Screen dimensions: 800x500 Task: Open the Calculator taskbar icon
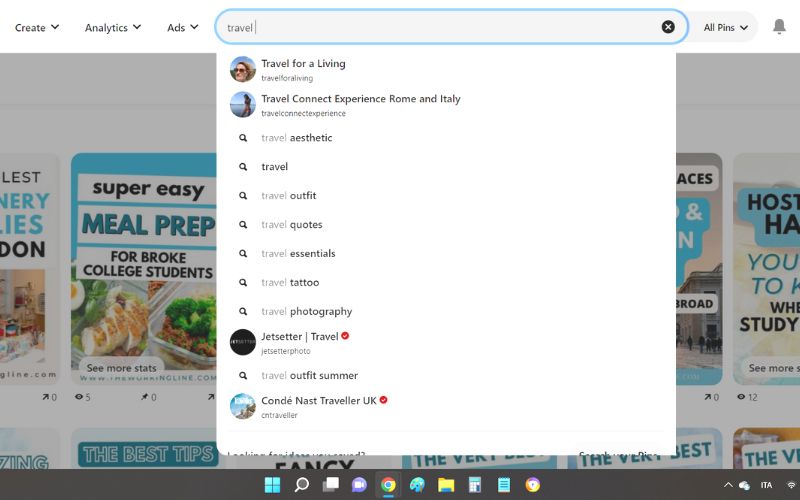point(475,485)
